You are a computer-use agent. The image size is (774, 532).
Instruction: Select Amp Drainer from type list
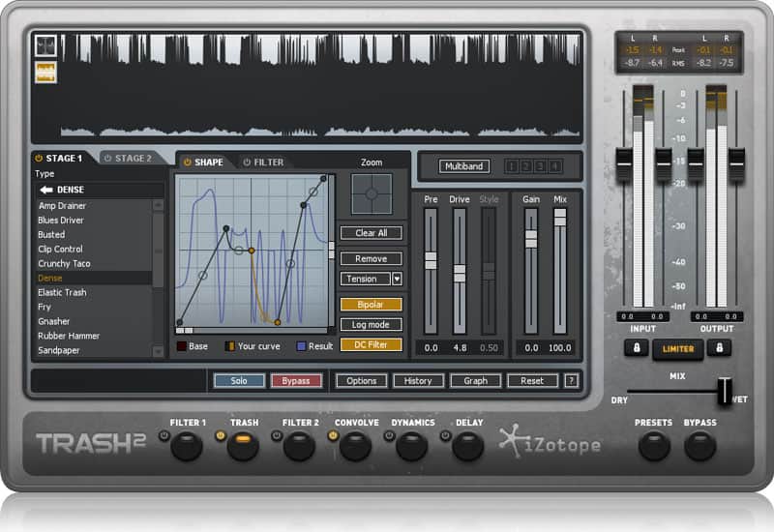coord(62,205)
